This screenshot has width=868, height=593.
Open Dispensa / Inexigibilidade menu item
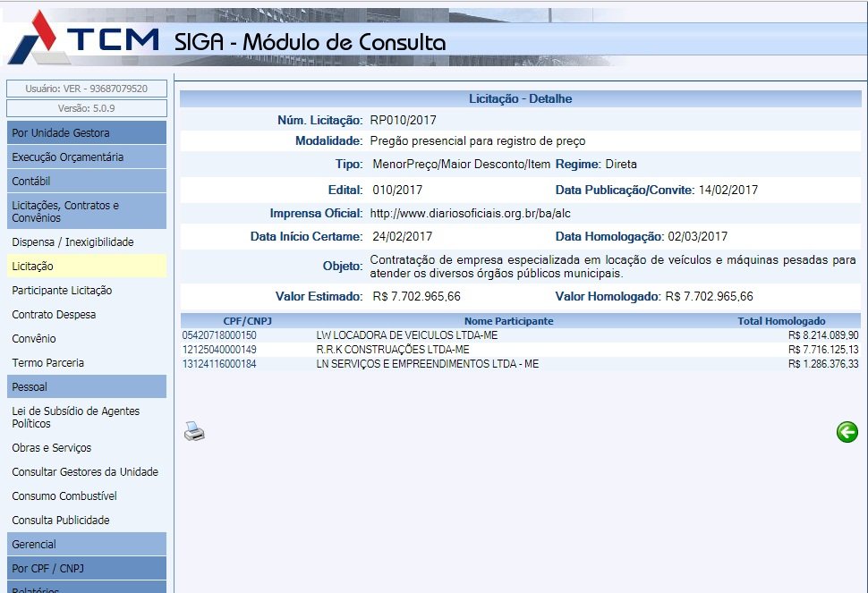coord(72,242)
